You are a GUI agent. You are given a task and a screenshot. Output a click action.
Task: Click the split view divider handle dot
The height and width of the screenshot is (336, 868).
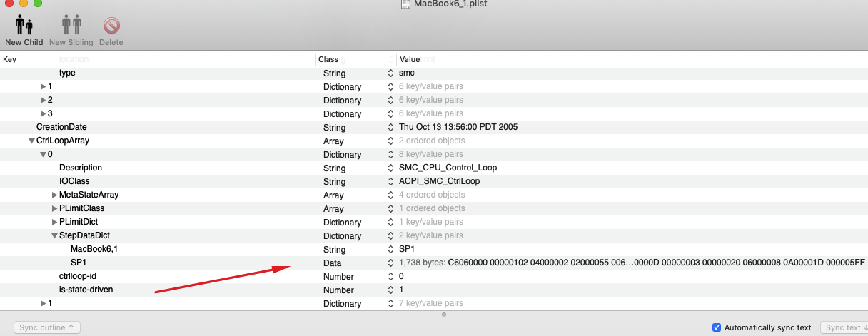[x=443, y=315]
